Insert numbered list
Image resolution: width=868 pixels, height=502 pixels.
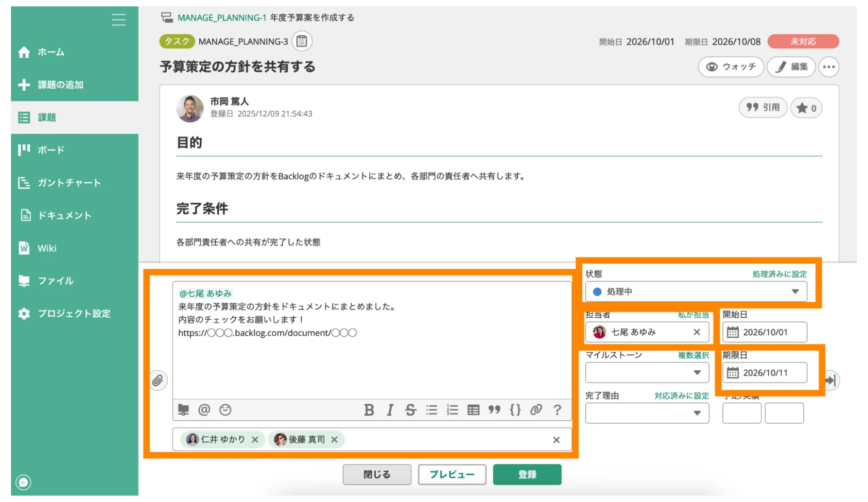pos(452,409)
